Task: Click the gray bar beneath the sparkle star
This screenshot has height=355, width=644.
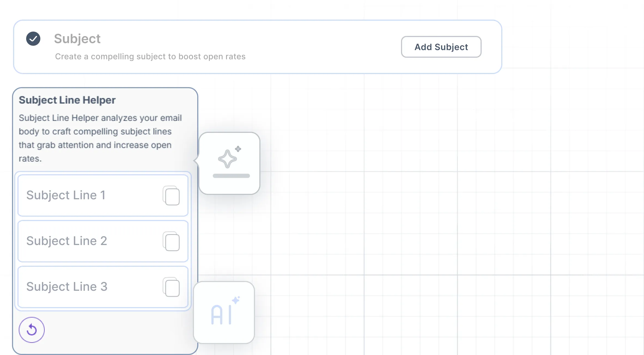Action: (231, 176)
